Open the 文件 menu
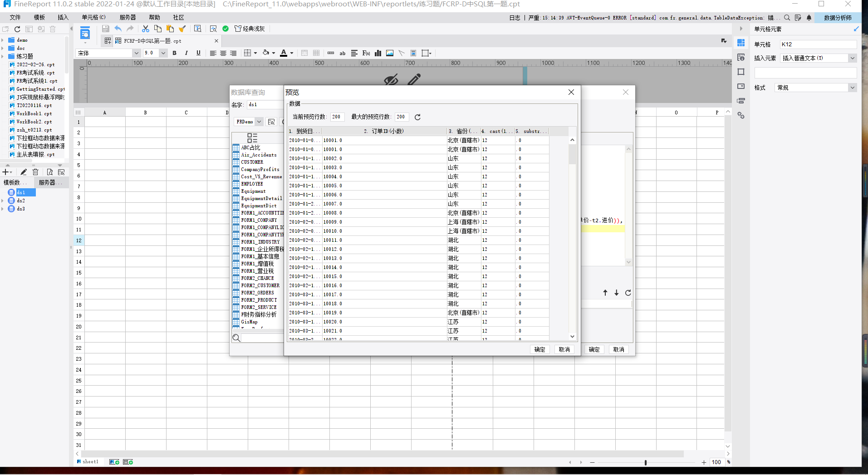Image resolution: width=868 pixels, height=475 pixels. coord(15,17)
